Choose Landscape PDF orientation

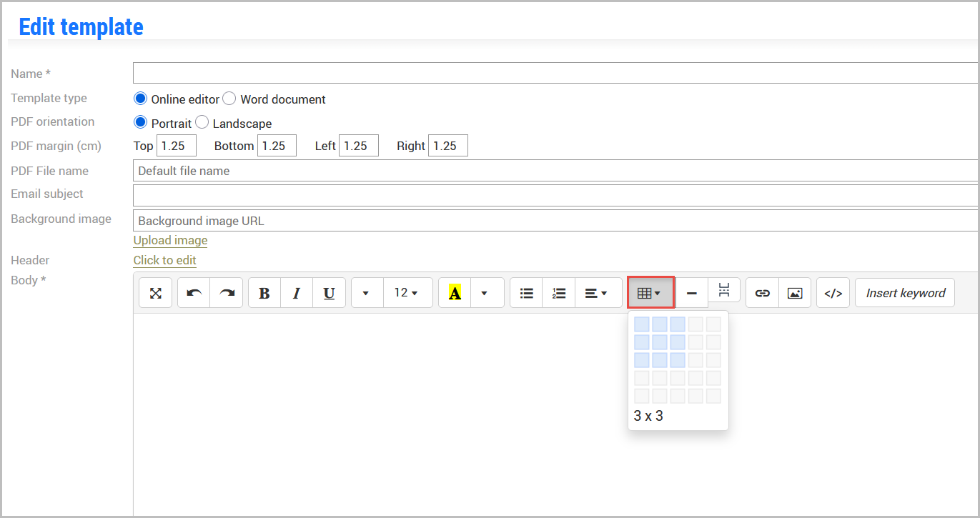[x=202, y=123]
